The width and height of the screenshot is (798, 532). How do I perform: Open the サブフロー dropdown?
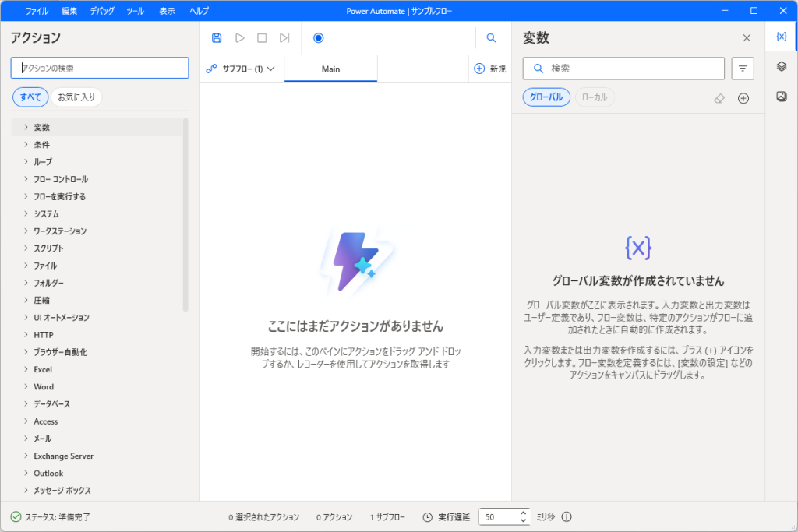[x=242, y=69]
